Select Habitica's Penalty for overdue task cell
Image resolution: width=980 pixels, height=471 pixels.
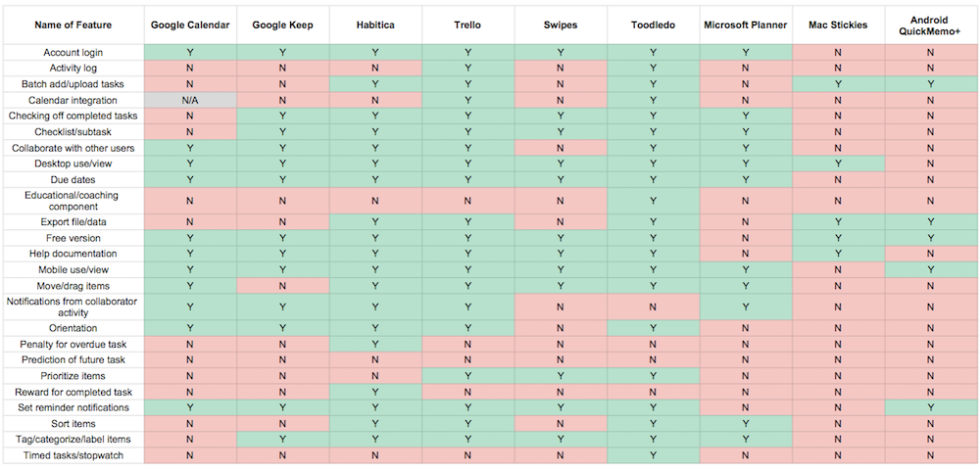(375, 345)
